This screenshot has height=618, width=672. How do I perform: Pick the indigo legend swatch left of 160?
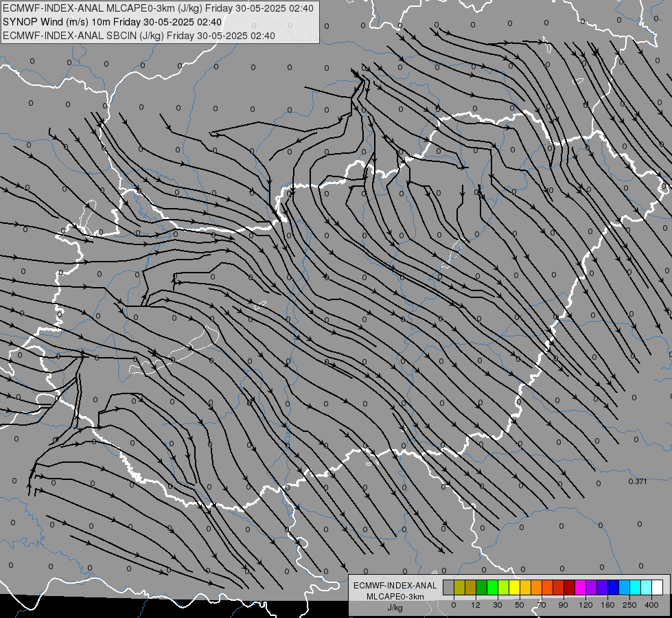point(603,587)
